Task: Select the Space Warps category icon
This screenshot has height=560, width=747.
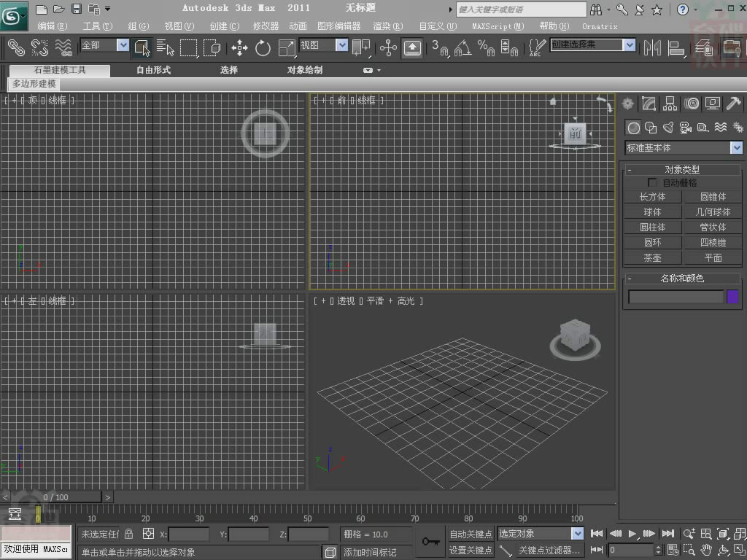Action: coord(720,127)
